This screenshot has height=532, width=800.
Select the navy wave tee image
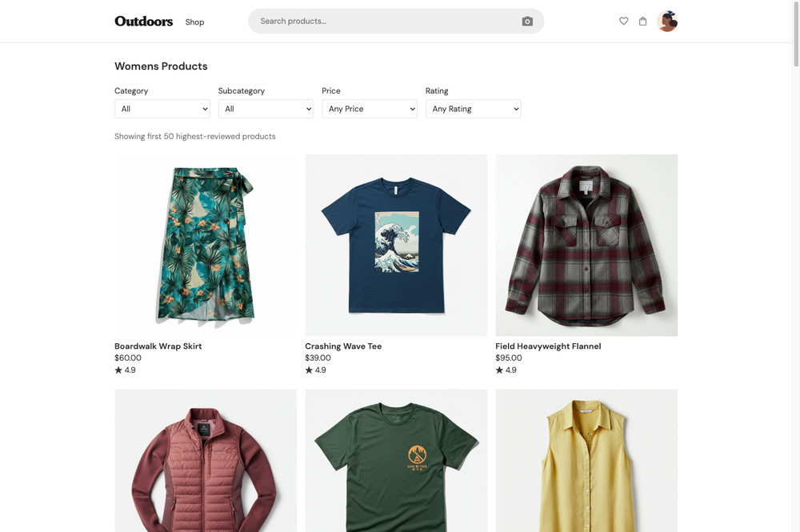click(396, 246)
